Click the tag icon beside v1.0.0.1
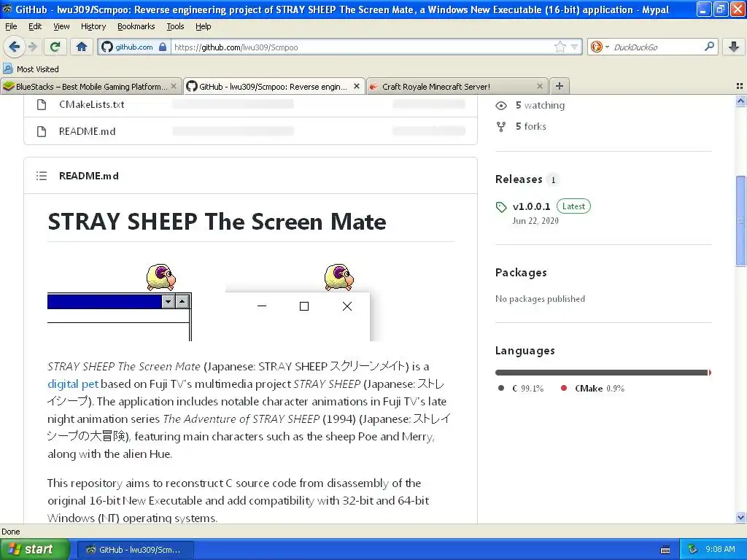The width and height of the screenshot is (747, 560). click(x=501, y=206)
